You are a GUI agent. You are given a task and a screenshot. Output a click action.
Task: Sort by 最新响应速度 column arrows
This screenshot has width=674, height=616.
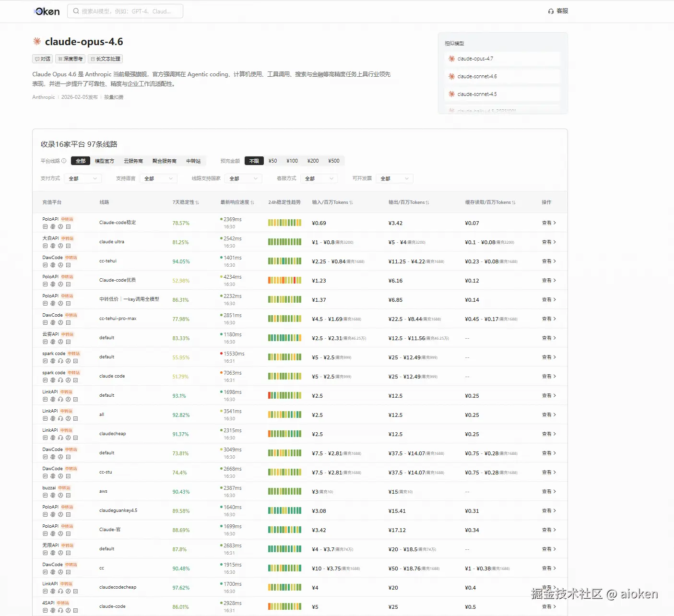coord(252,202)
